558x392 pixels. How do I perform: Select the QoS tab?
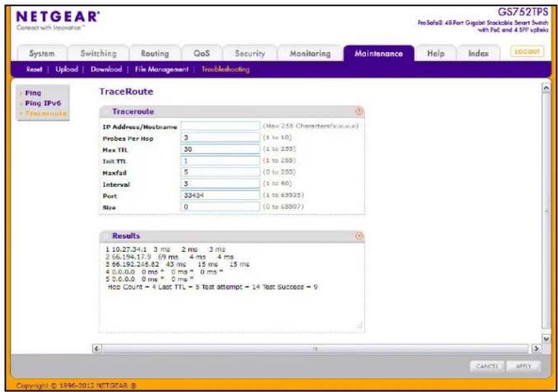201,54
